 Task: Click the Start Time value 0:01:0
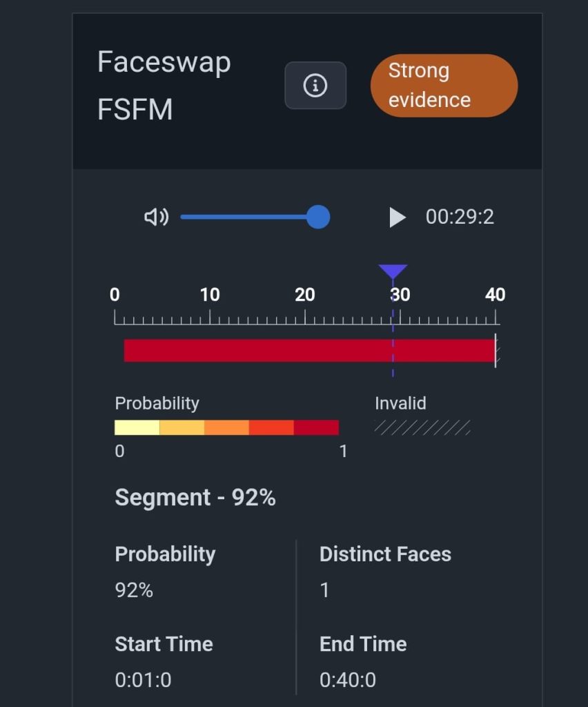tap(144, 680)
